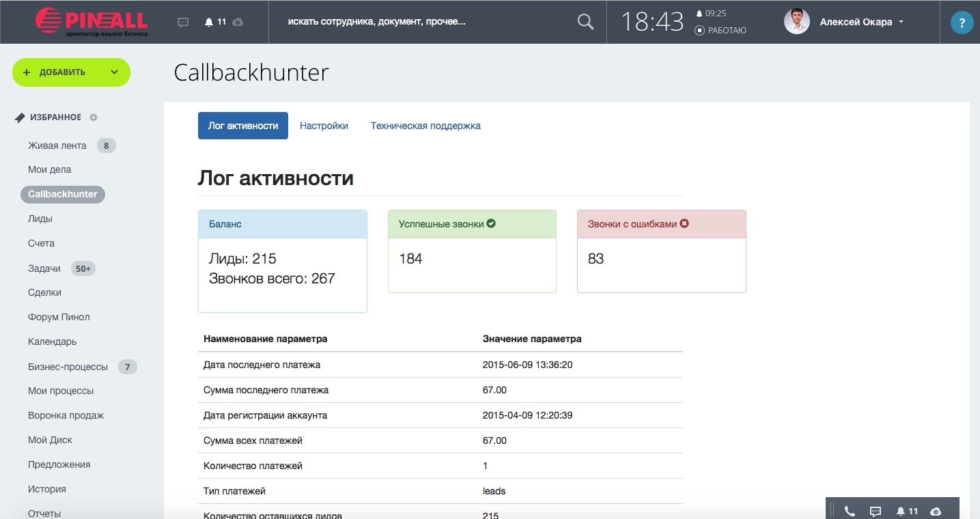980x519 pixels.
Task: Click the Наименование параметра column header
Action: coord(265,339)
